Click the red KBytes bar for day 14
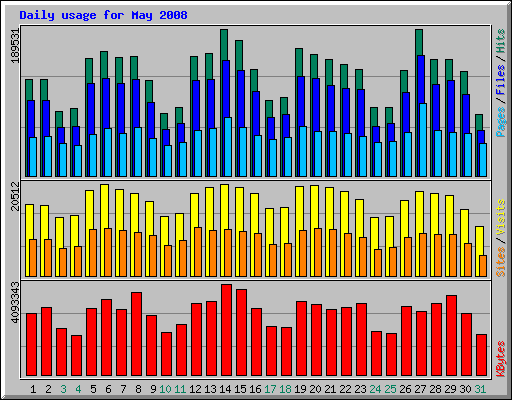The height and width of the screenshot is (400, 512). tap(226, 330)
